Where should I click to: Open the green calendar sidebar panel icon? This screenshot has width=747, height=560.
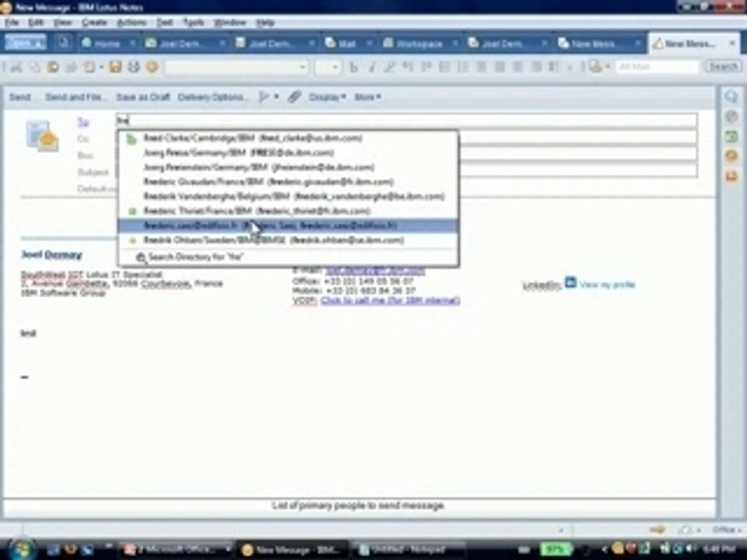coord(731,137)
